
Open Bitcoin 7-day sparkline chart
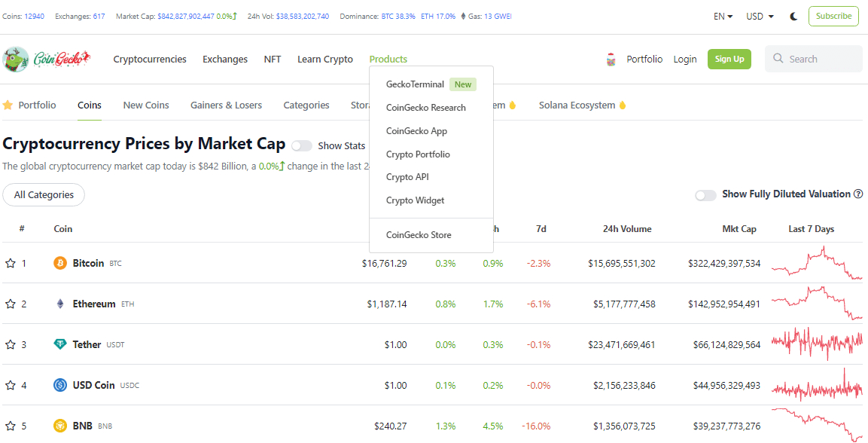[x=817, y=263]
